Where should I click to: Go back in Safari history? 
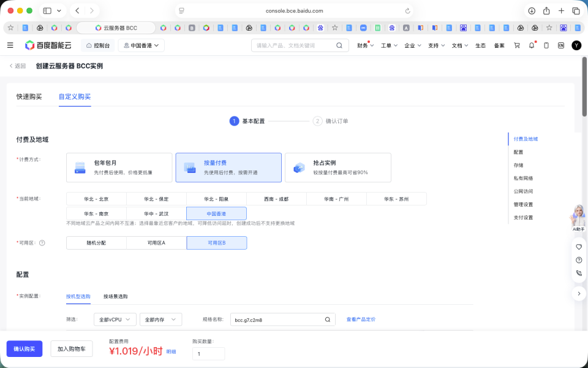77,11
